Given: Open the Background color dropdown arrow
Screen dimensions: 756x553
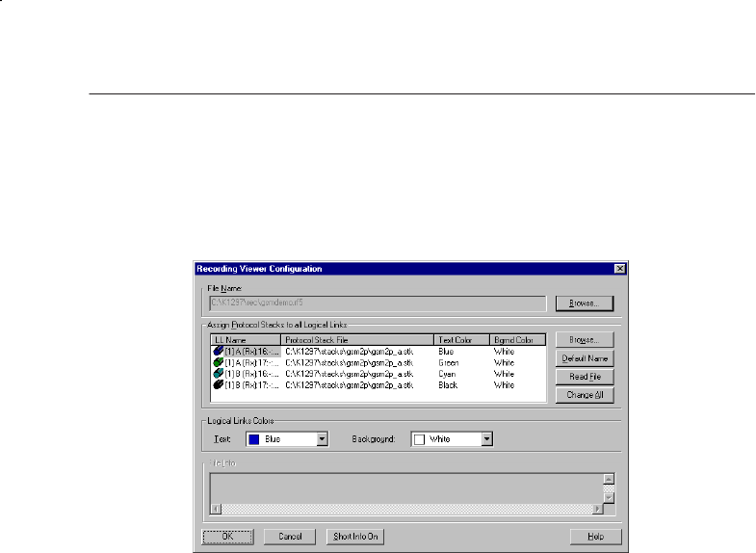Looking at the screenshot, I should 487,439.
